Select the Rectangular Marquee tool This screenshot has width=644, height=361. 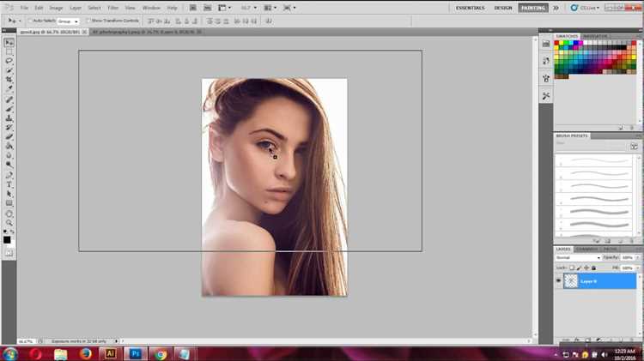9,51
